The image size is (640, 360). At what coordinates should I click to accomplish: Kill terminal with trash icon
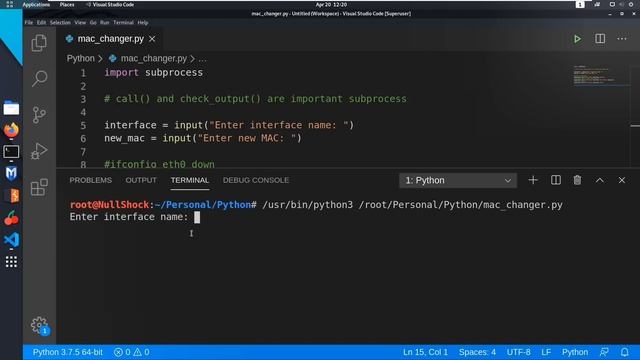(577, 180)
